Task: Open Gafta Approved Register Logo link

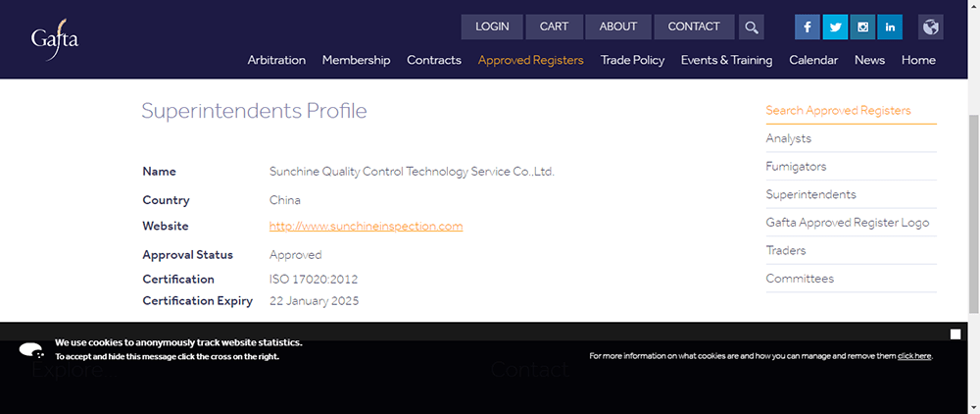Action: coord(847,223)
